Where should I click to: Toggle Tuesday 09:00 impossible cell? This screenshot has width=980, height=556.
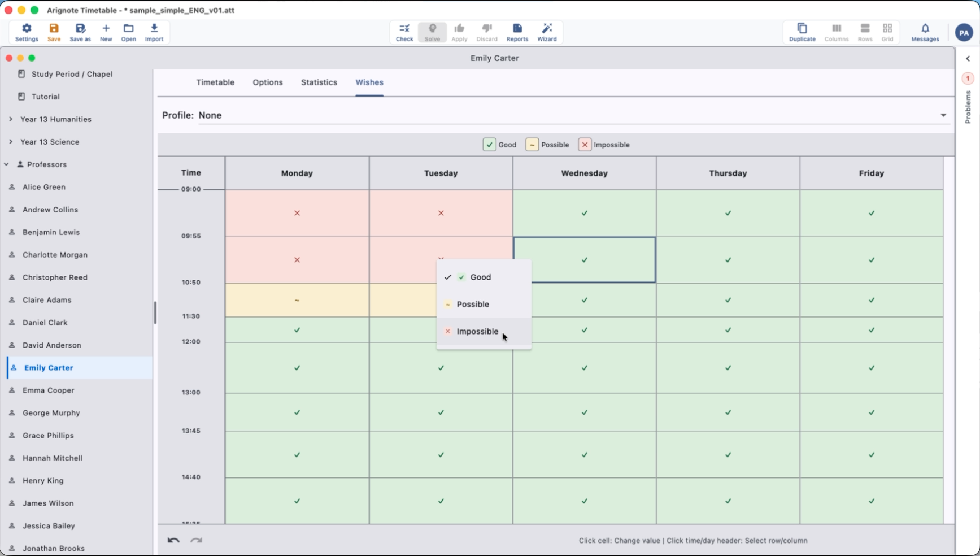[441, 213]
